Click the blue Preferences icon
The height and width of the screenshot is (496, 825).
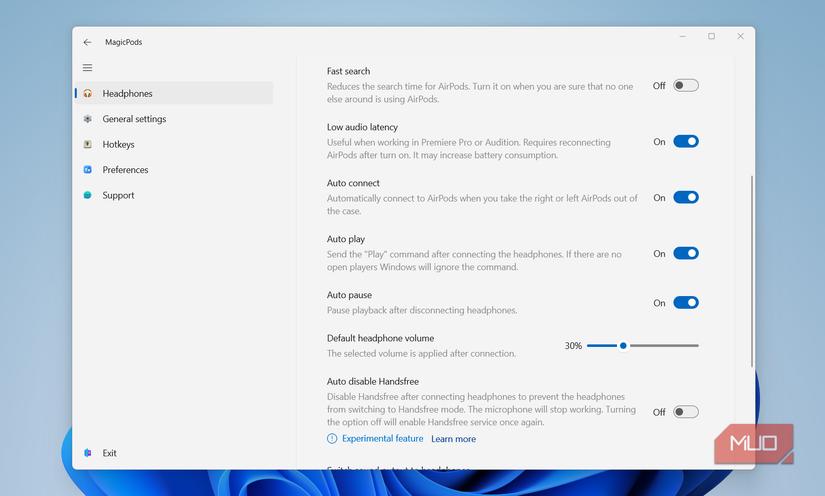click(x=87, y=169)
